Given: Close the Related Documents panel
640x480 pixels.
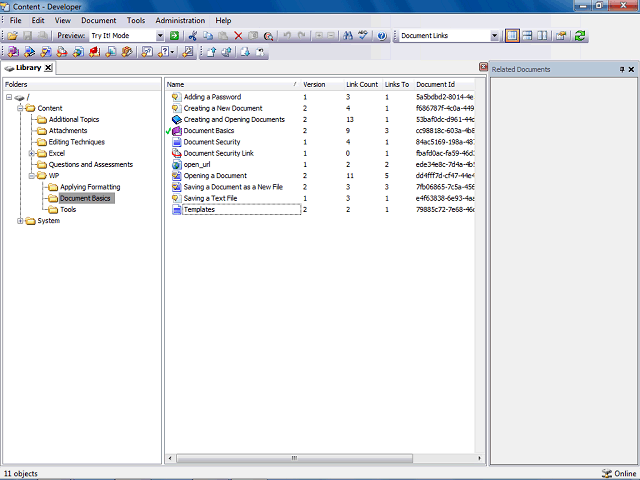Looking at the screenshot, I should tap(631, 69).
